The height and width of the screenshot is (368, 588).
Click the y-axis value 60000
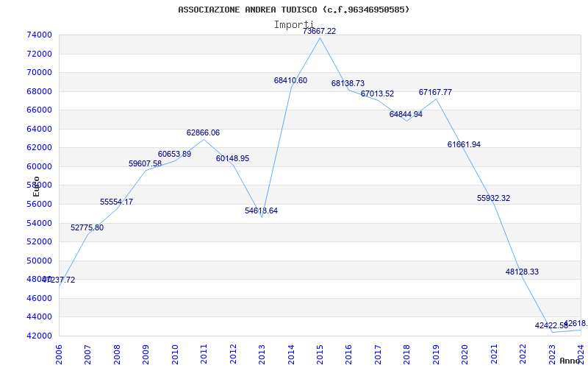pos(39,166)
